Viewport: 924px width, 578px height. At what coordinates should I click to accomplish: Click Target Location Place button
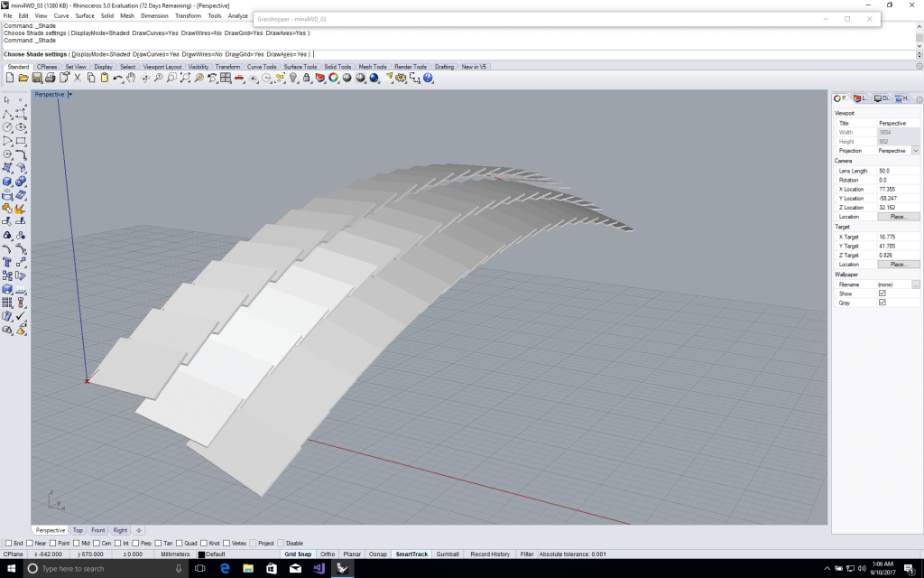(x=898, y=265)
